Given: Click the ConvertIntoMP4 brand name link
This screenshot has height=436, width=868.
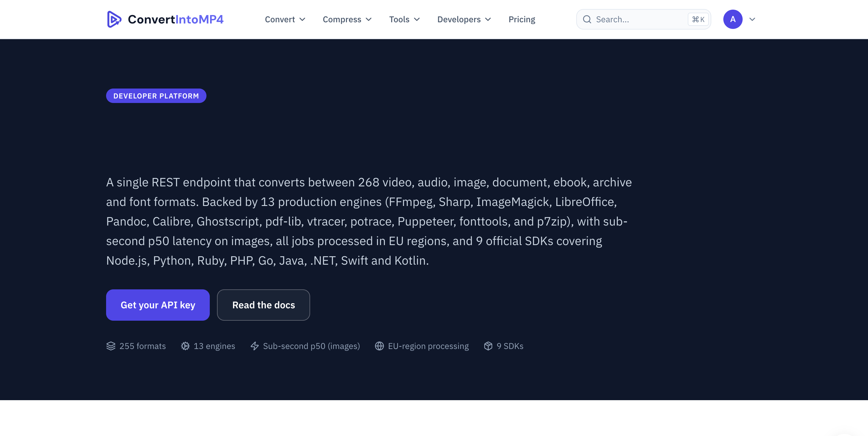Looking at the screenshot, I should click(x=175, y=19).
